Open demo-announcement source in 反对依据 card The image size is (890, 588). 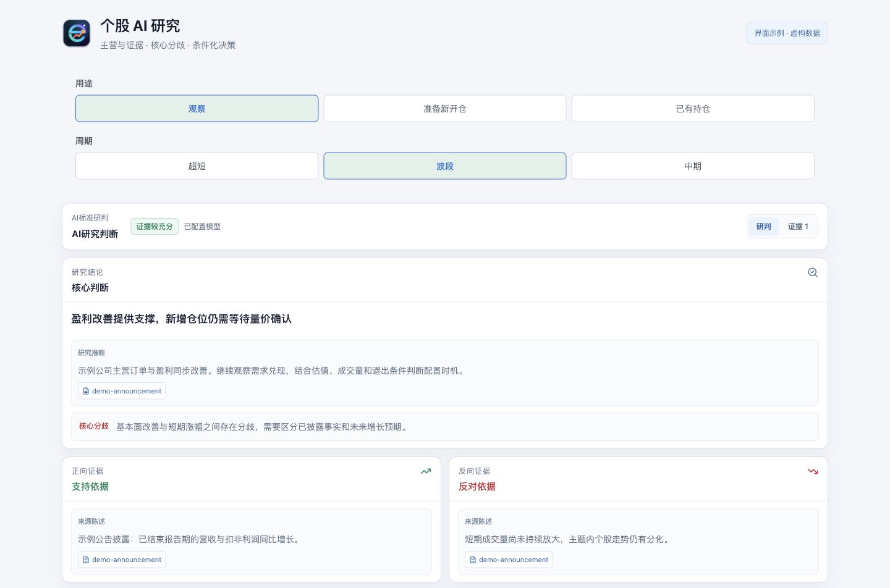click(509, 560)
